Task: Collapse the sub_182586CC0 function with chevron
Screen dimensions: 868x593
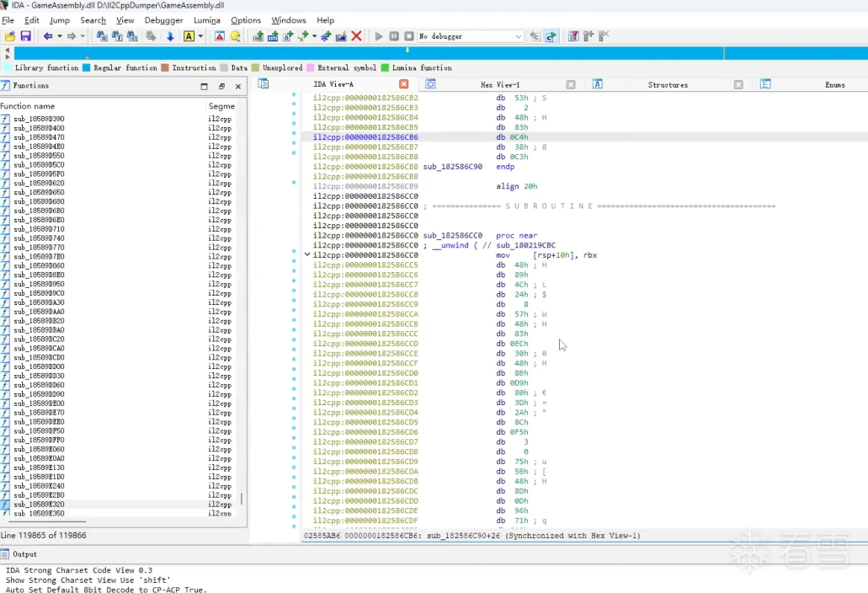Action: pos(307,254)
